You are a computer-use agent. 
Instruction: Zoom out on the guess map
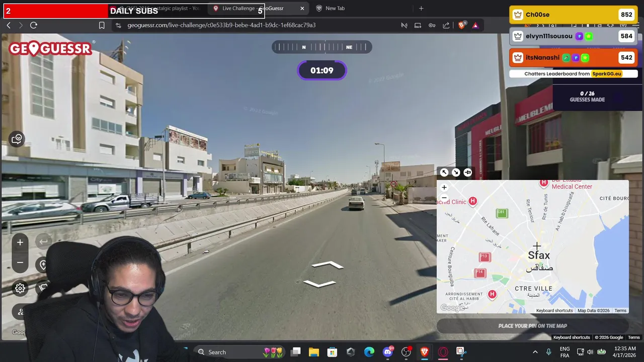(444, 197)
